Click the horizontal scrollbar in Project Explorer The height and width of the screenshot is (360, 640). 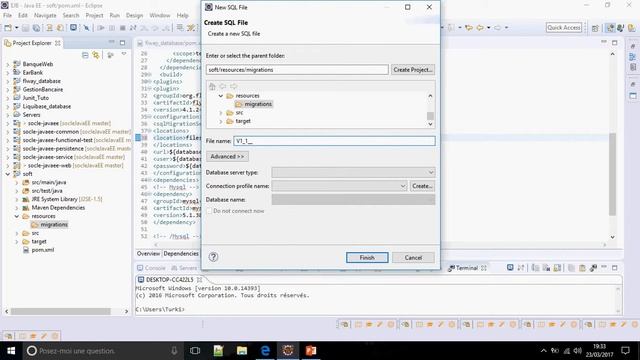click(60, 311)
